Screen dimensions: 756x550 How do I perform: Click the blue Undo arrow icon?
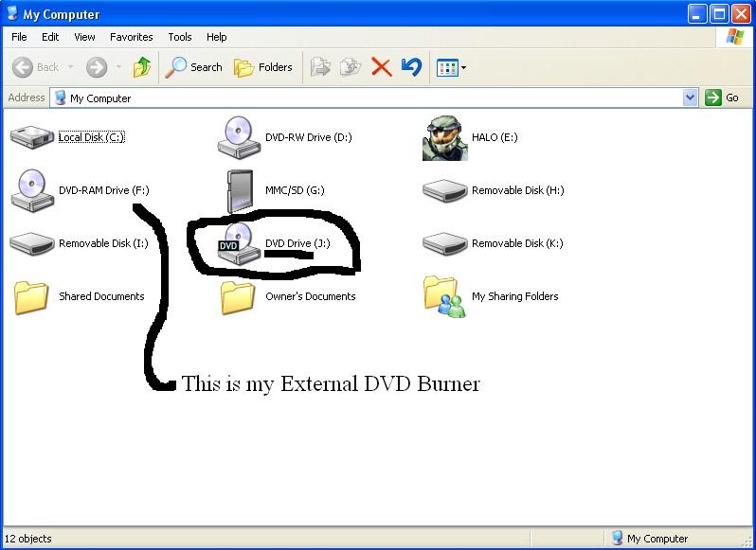pyautogui.click(x=411, y=67)
